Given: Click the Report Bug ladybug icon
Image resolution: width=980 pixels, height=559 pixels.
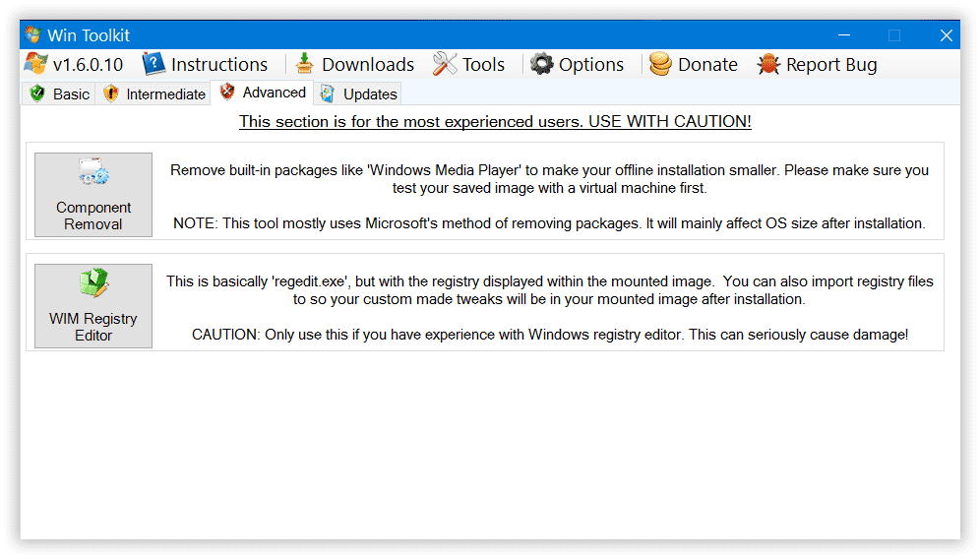Looking at the screenshot, I should [x=768, y=64].
